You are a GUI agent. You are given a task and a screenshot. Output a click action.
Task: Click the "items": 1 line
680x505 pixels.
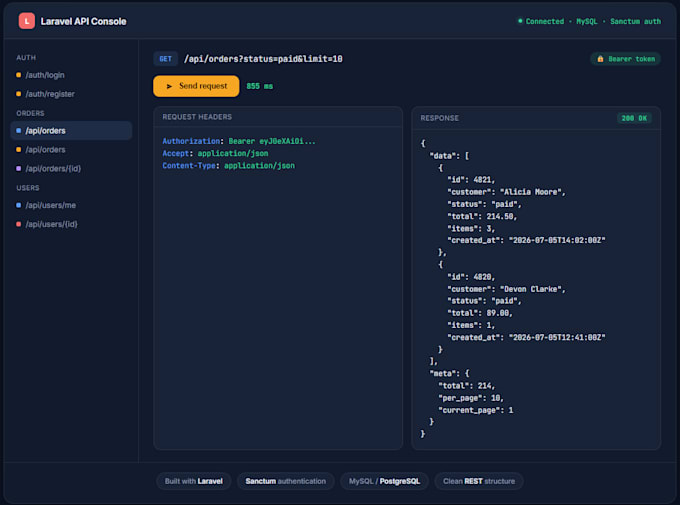coord(471,325)
